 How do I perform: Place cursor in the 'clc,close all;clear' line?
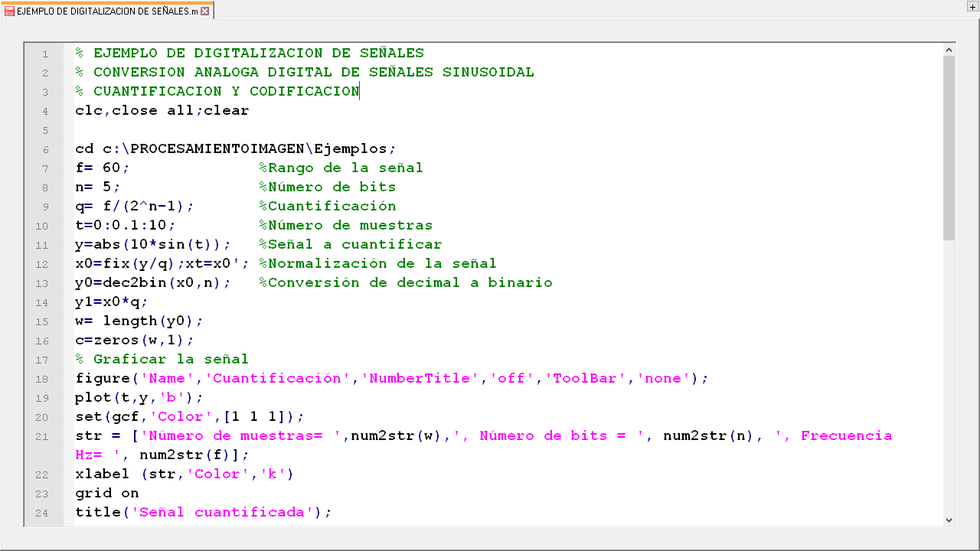[162, 111]
